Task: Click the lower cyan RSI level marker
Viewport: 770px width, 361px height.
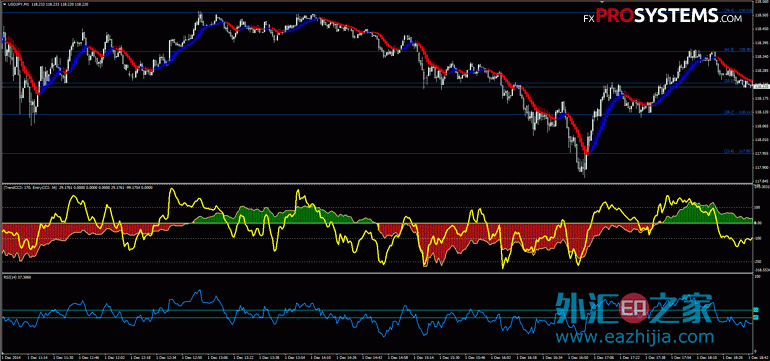Action: point(756,318)
